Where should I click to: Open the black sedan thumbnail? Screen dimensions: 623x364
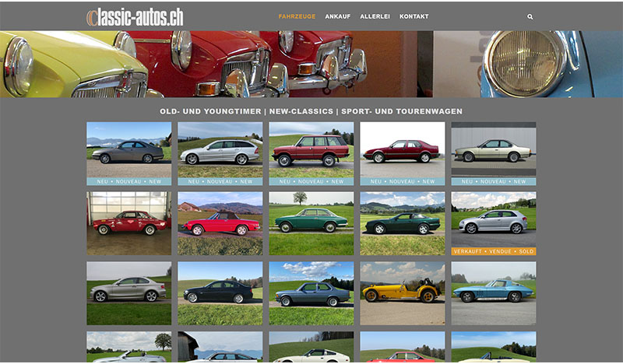(x=220, y=293)
